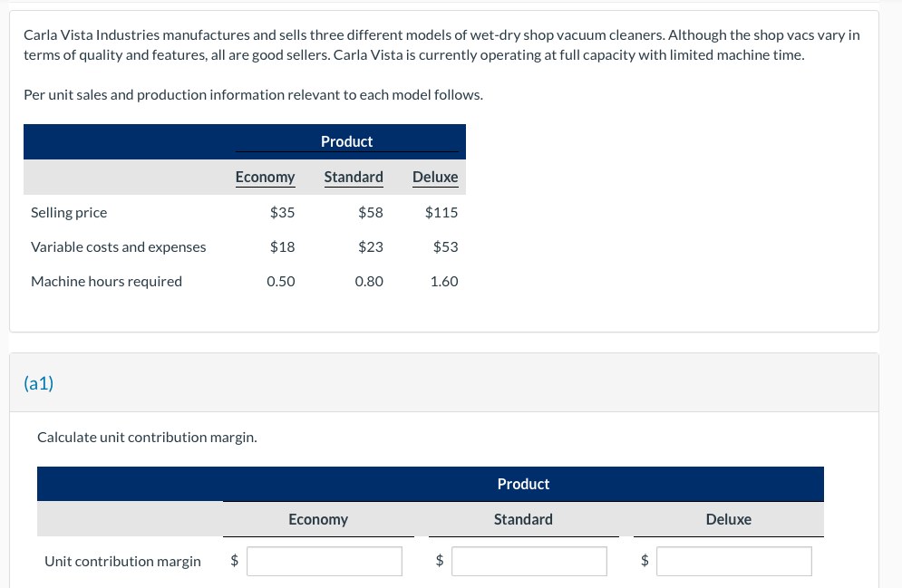Click the Unit contribution margin row label
Screen dimensions: 902x588
pos(122,561)
